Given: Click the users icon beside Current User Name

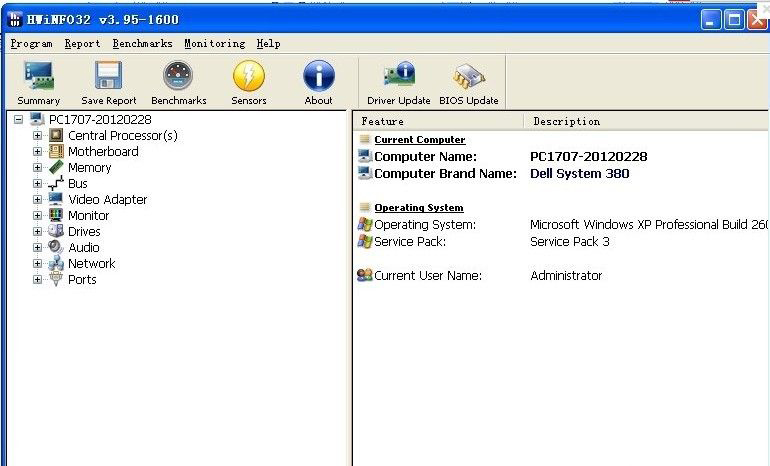Looking at the screenshot, I should 364,275.
